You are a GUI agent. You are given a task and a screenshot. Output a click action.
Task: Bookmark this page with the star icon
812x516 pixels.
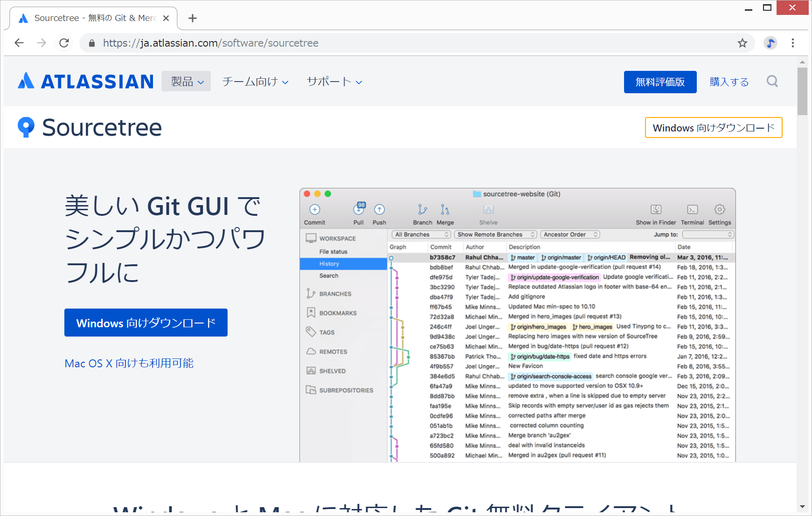click(742, 43)
